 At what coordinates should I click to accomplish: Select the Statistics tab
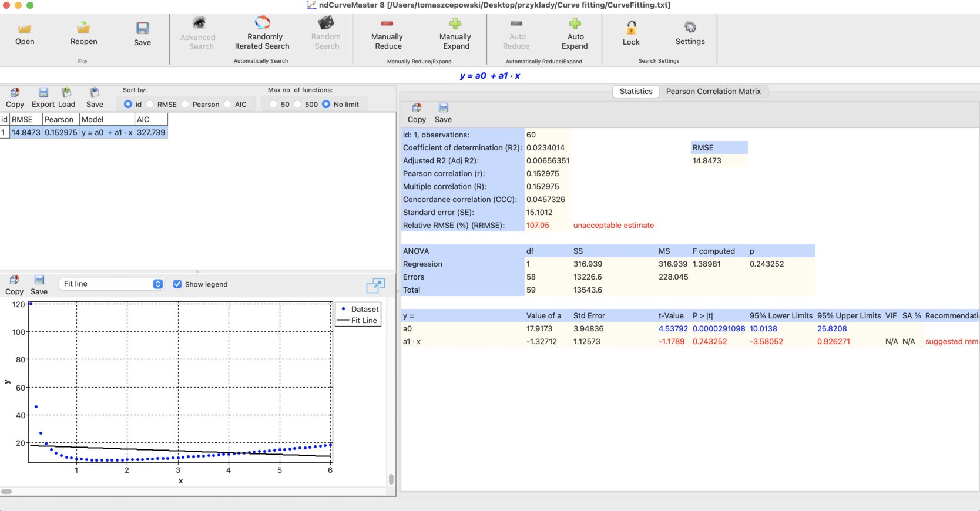(636, 92)
